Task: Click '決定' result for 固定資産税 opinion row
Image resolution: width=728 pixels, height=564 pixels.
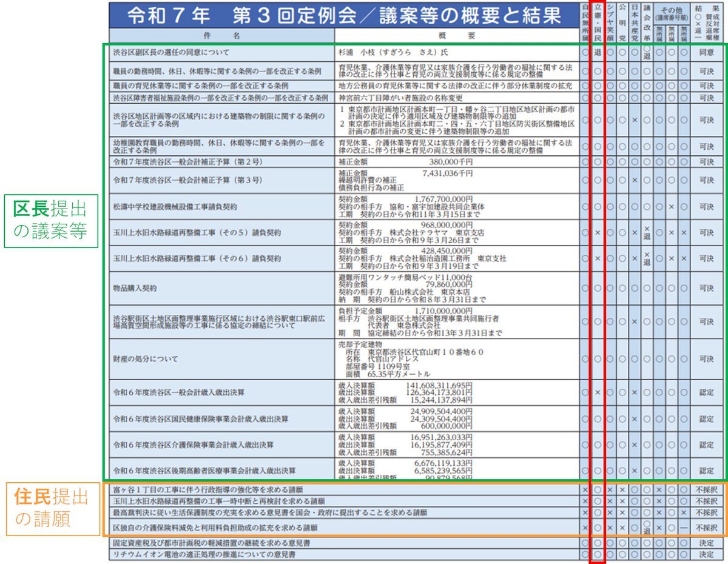Action: coord(707,543)
